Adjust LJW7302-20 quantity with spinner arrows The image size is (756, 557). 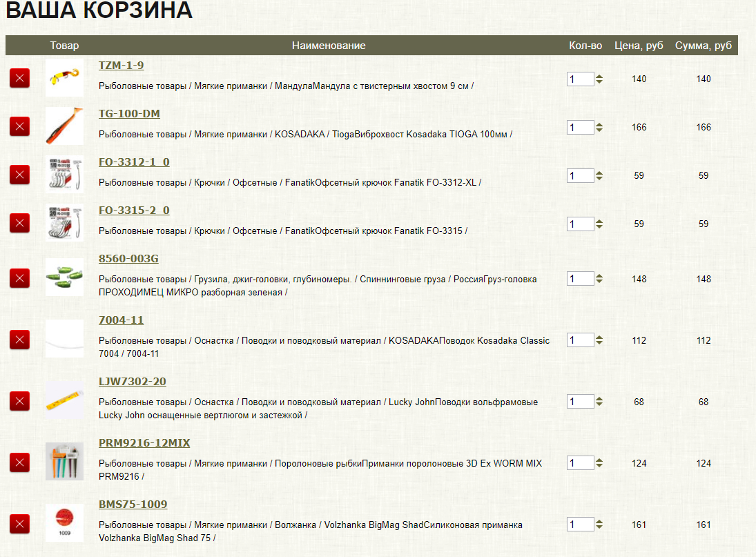pos(599,402)
